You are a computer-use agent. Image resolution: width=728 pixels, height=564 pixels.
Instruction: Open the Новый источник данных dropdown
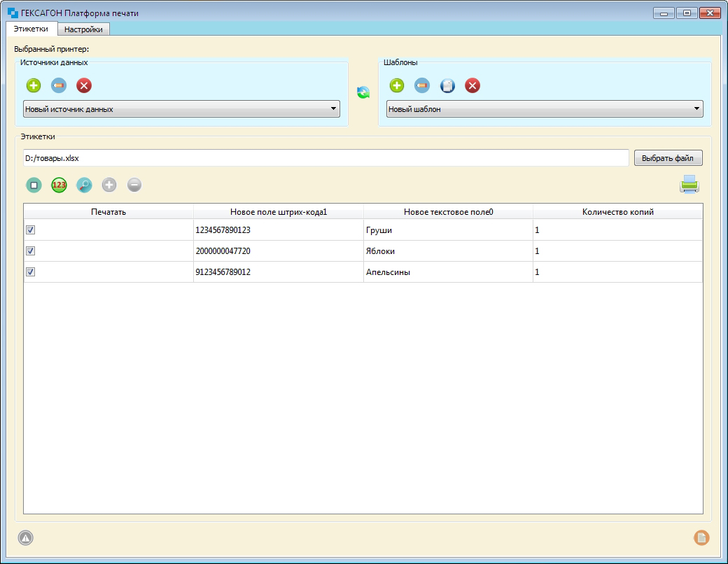tap(181, 109)
